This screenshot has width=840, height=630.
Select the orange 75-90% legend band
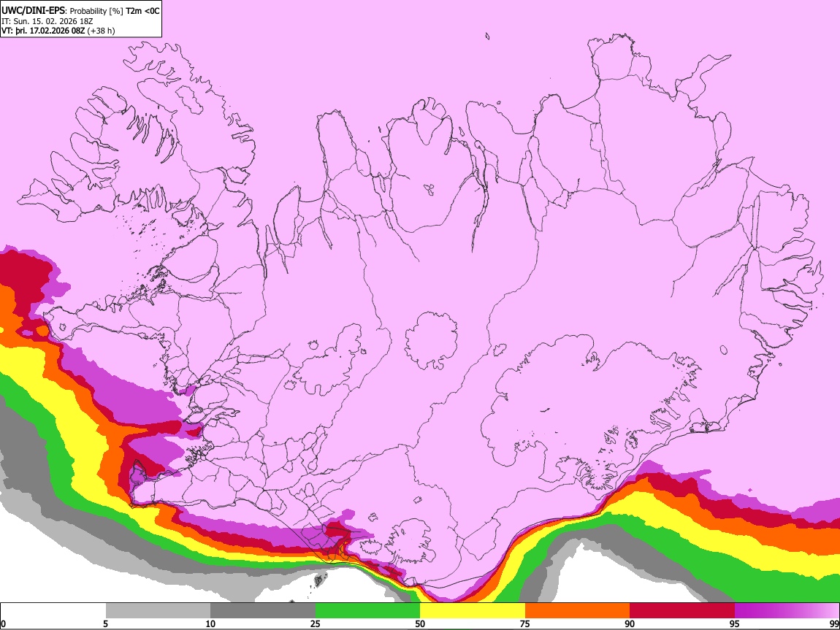(578, 611)
